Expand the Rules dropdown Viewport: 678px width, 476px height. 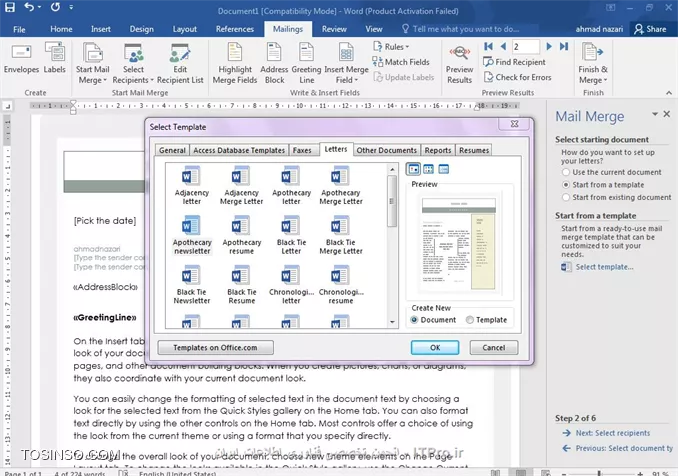click(x=391, y=47)
